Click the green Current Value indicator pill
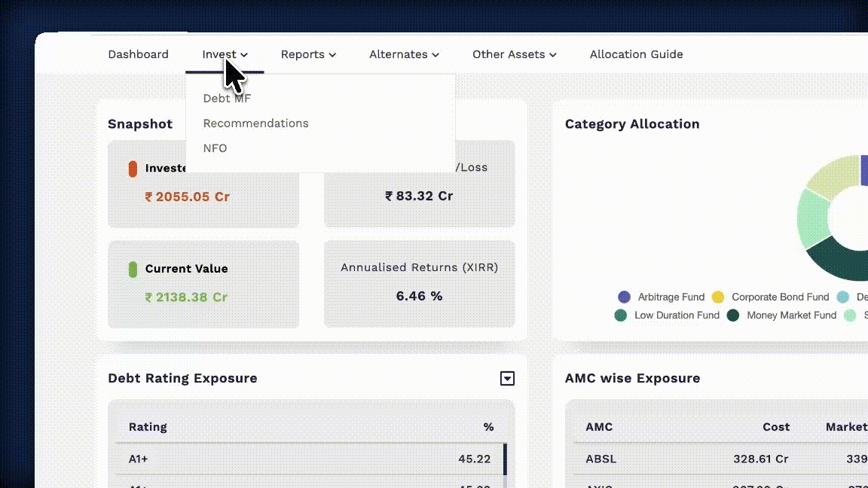868x488 pixels. coord(133,270)
